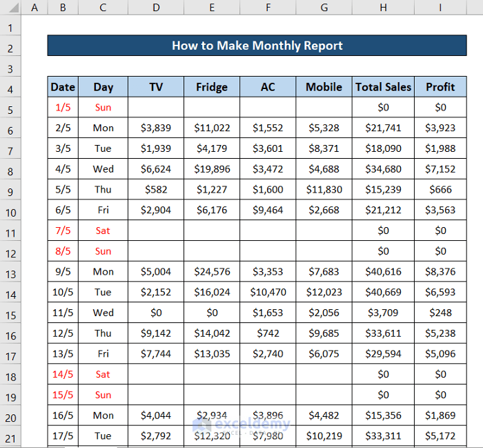
Task: Select TV value $7,744
Action: pyautogui.click(x=156, y=353)
